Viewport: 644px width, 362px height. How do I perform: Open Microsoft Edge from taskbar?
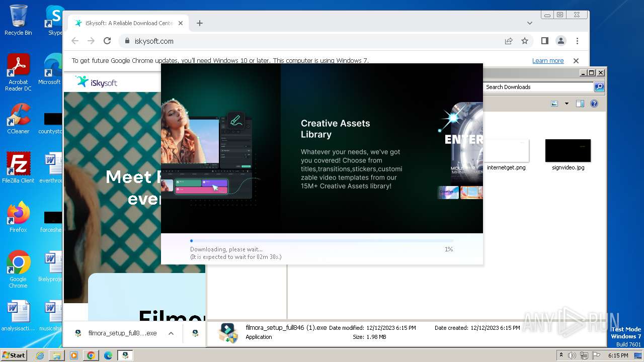coord(108,355)
